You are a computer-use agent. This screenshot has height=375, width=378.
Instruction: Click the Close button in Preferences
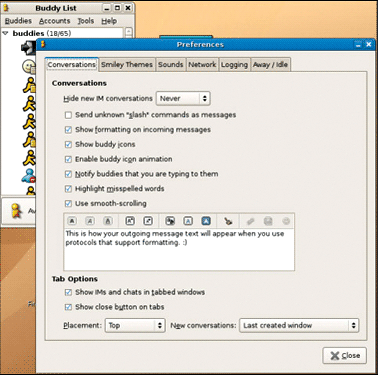pos(345,356)
